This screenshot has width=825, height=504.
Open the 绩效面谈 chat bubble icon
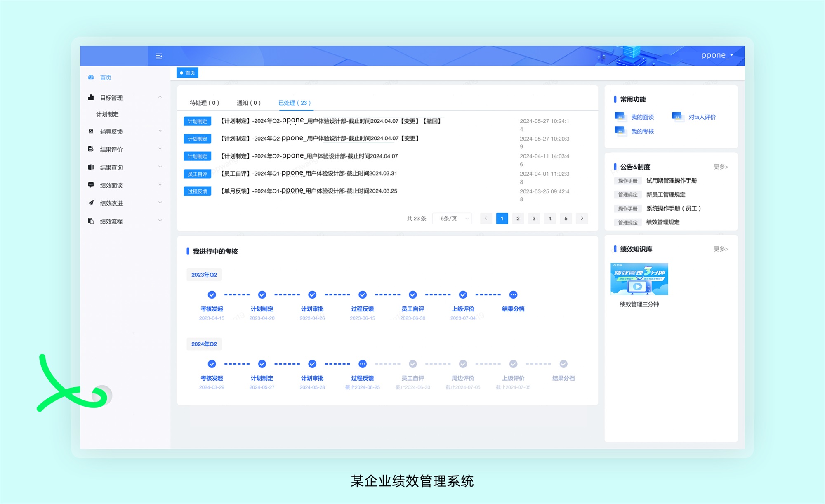(x=91, y=185)
